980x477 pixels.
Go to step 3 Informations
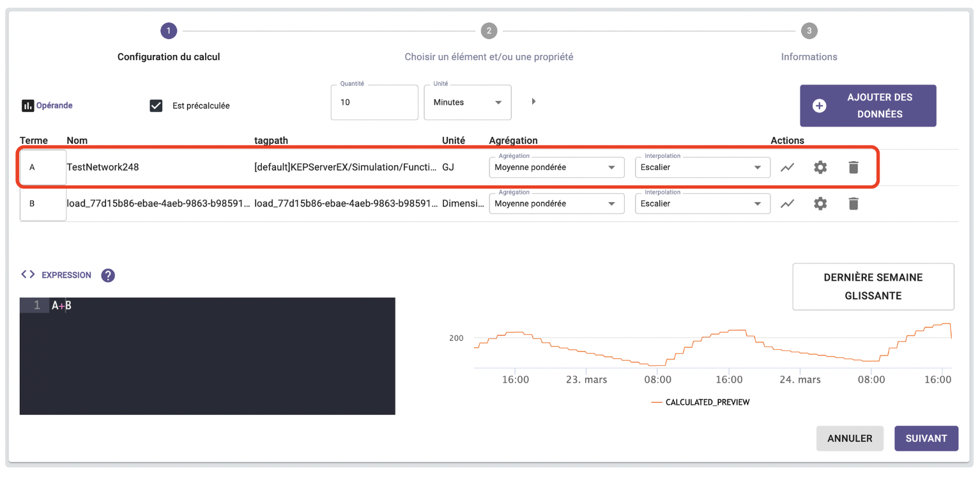(x=809, y=31)
